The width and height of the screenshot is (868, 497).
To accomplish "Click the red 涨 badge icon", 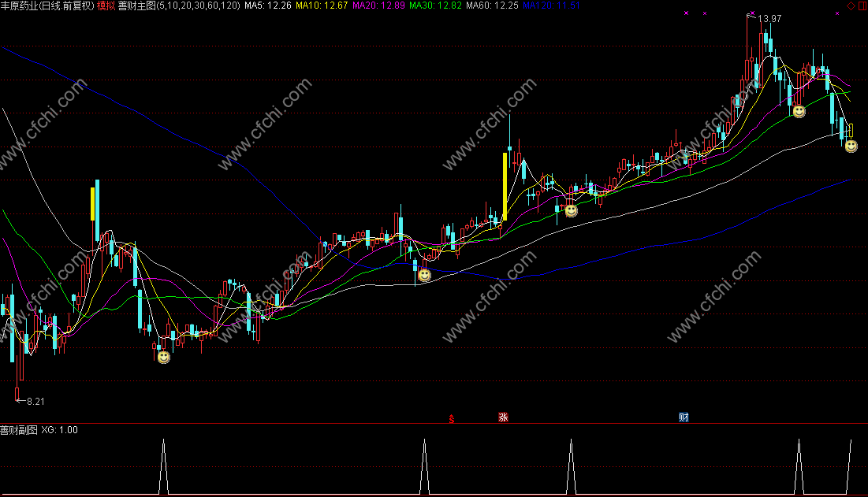I will (503, 417).
